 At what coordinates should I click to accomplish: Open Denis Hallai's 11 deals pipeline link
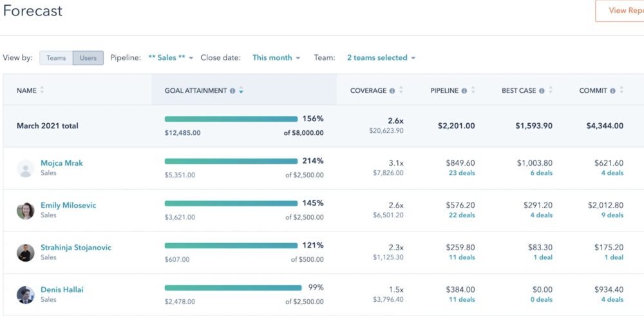tap(461, 299)
